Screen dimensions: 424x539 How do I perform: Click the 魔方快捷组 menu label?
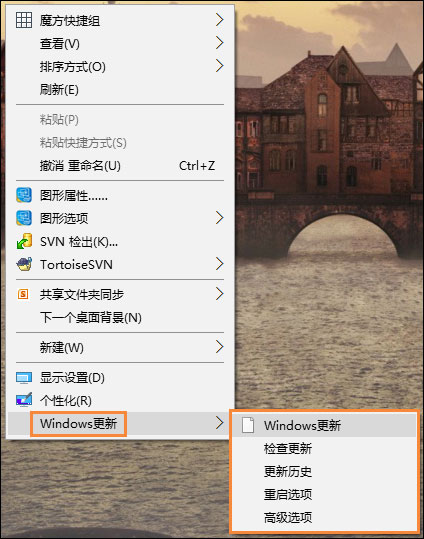coord(70,21)
